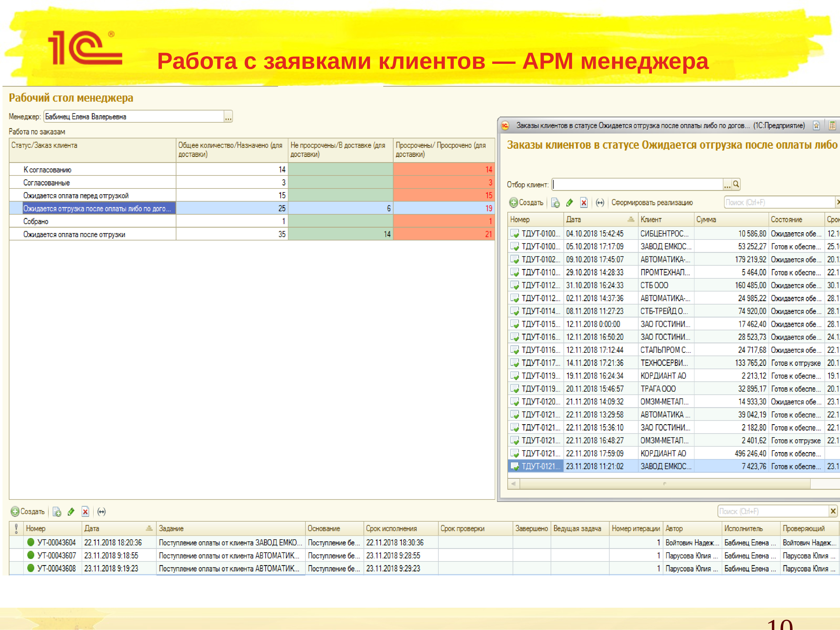840x630 pixels.
Task: Click the favorites star icon in orders window
Action: coord(816,126)
